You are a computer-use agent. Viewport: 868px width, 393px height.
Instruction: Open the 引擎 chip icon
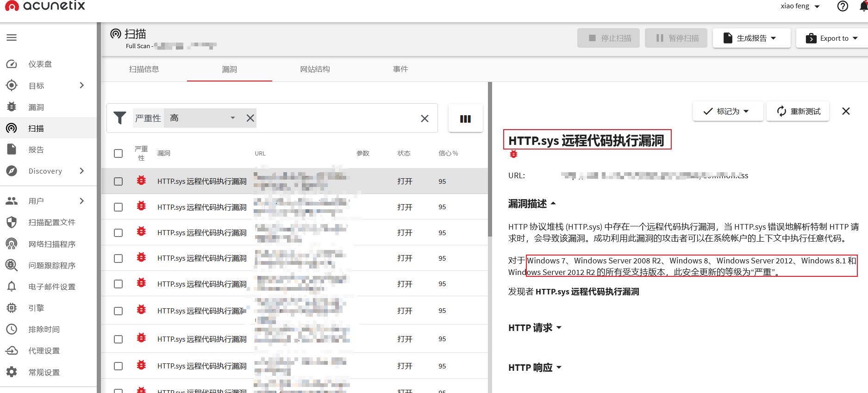(x=12, y=308)
